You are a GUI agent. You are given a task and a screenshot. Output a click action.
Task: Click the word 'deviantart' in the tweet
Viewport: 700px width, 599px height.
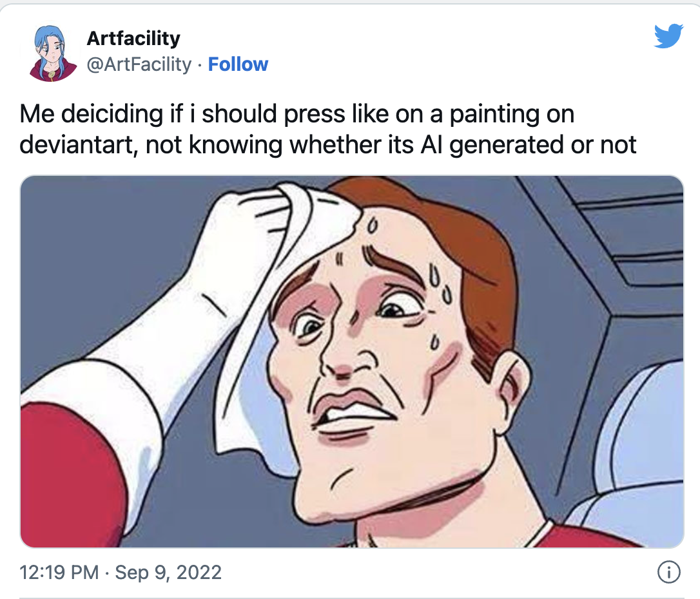(x=78, y=145)
